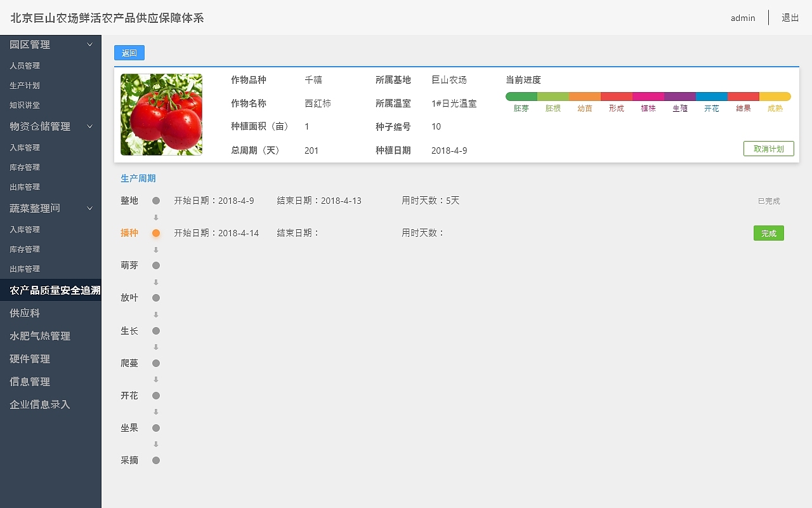Click the 采摘 stage label

(129, 460)
